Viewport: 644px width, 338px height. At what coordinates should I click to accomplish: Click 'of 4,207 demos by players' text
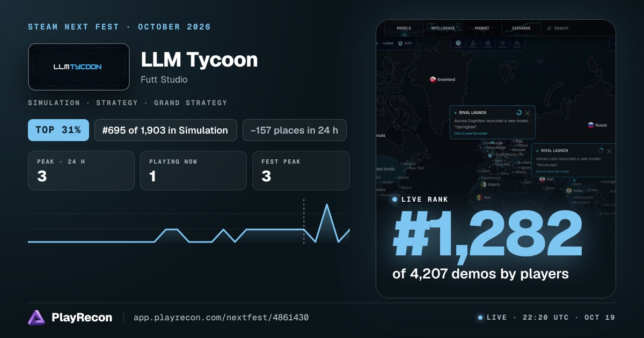(x=480, y=274)
